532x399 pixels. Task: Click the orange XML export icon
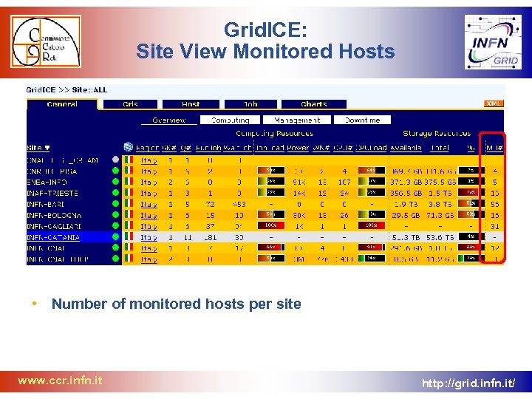[494, 103]
